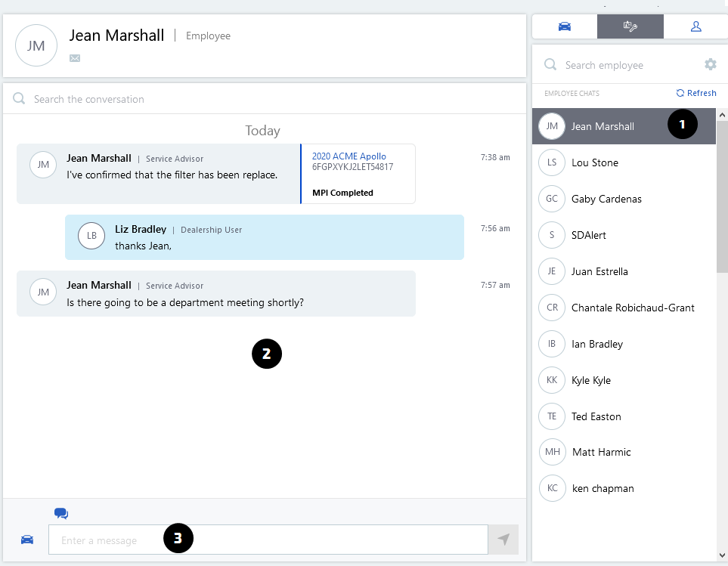This screenshot has width=728, height=566.
Task: Click the blue chat bubbles icon above message box
Action: [x=60, y=512]
